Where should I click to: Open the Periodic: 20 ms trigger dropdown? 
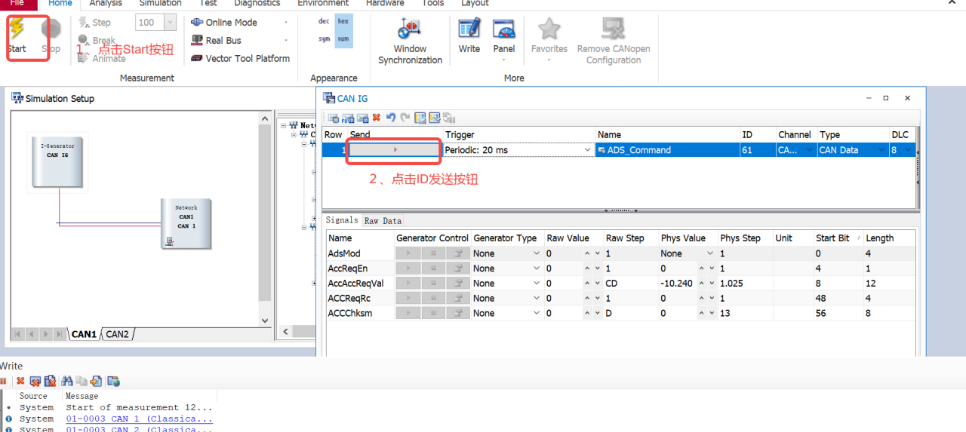point(588,150)
